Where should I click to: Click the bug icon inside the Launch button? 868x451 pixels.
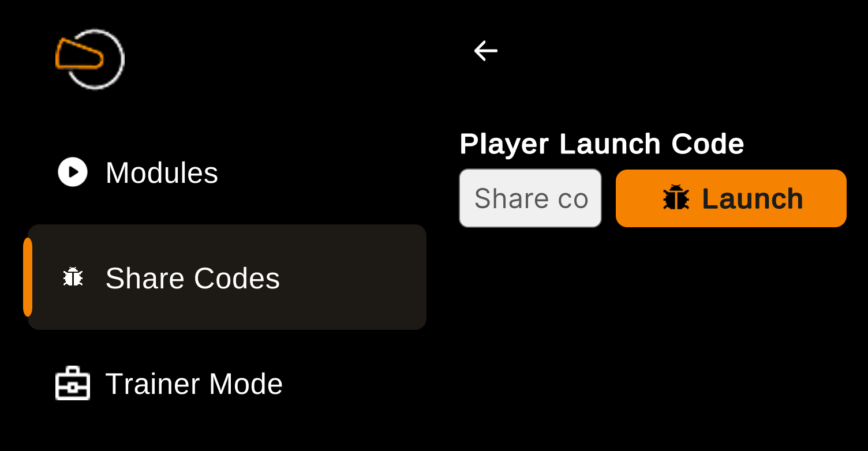pos(676,198)
